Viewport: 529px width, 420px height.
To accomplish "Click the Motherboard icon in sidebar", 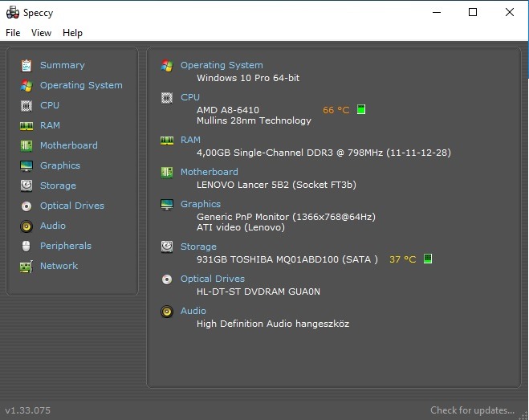I will tap(26, 146).
